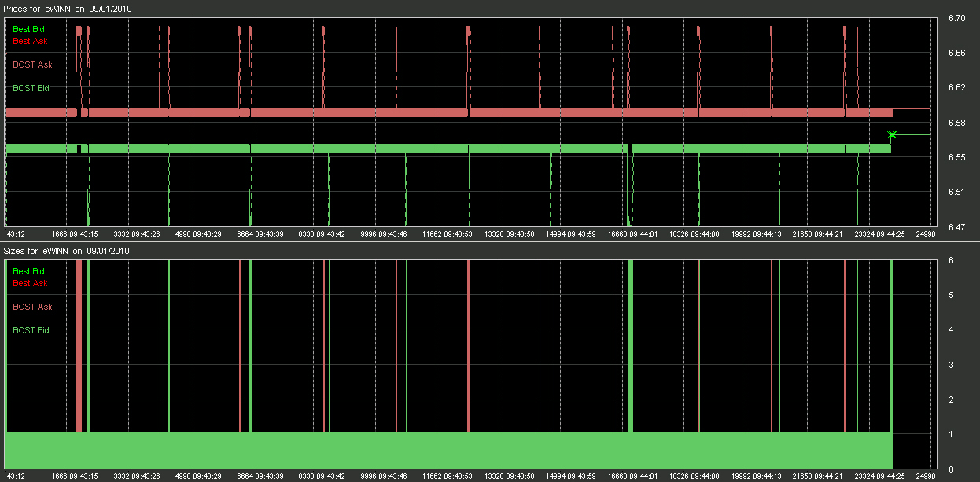Click the 6.62 price axis label

957,88
